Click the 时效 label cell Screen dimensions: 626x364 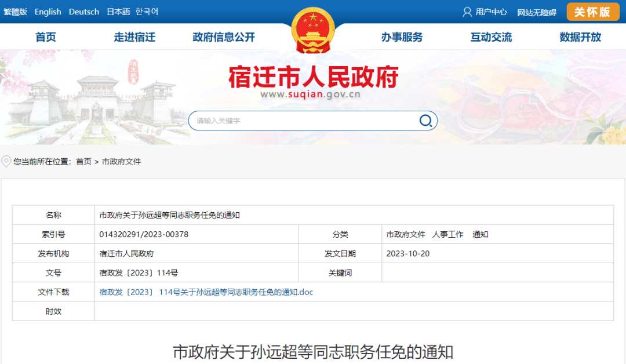point(53,311)
